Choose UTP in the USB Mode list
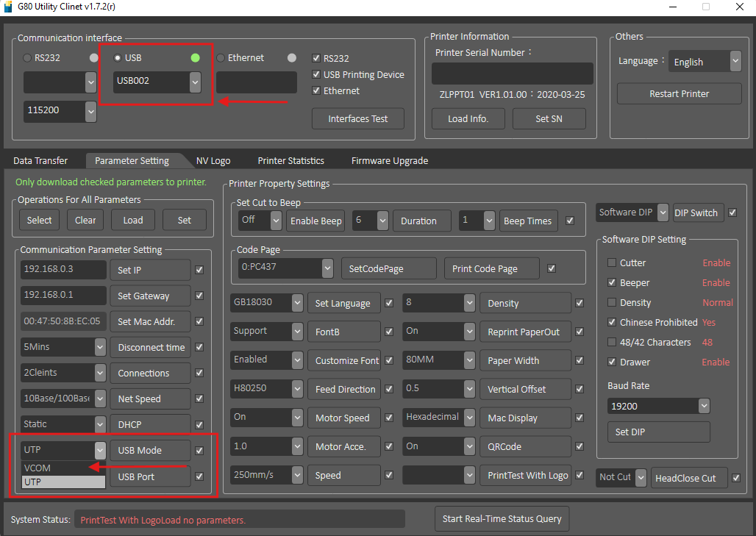Image resolution: width=756 pixels, height=536 pixels. pyautogui.click(x=63, y=482)
